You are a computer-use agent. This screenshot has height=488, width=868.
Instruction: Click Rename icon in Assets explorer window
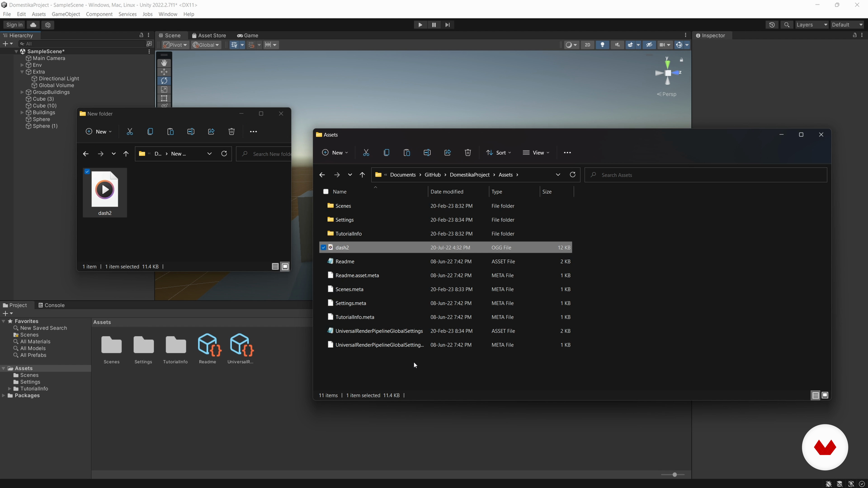click(x=427, y=153)
